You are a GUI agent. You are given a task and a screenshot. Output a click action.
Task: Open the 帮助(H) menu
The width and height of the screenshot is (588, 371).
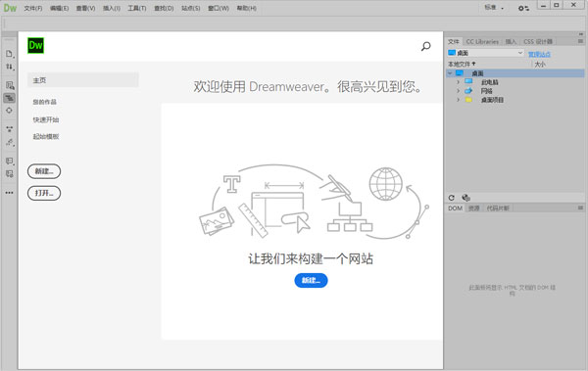coord(246,8)
